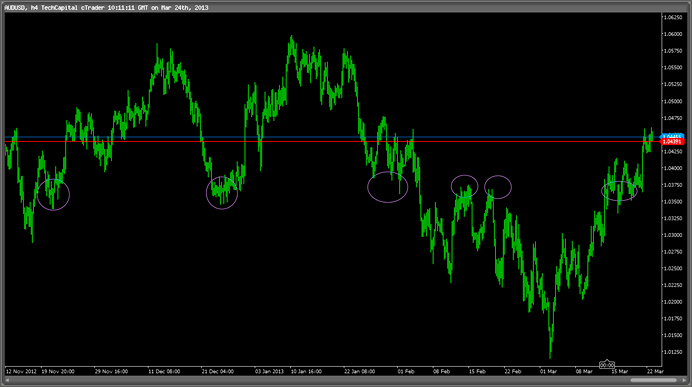Click the 1.04000 price axis label
The image size is (692, 387).
click(x=673, y=168)
